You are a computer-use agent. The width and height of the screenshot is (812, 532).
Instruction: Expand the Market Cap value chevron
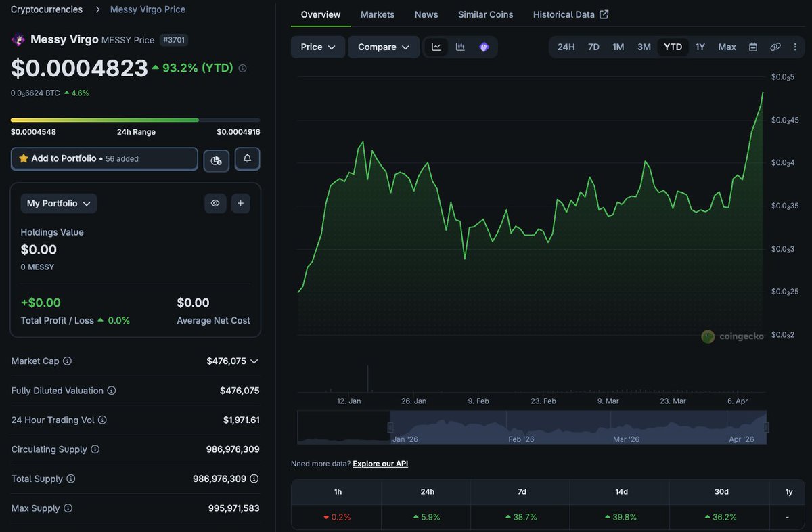coord(254,361)
